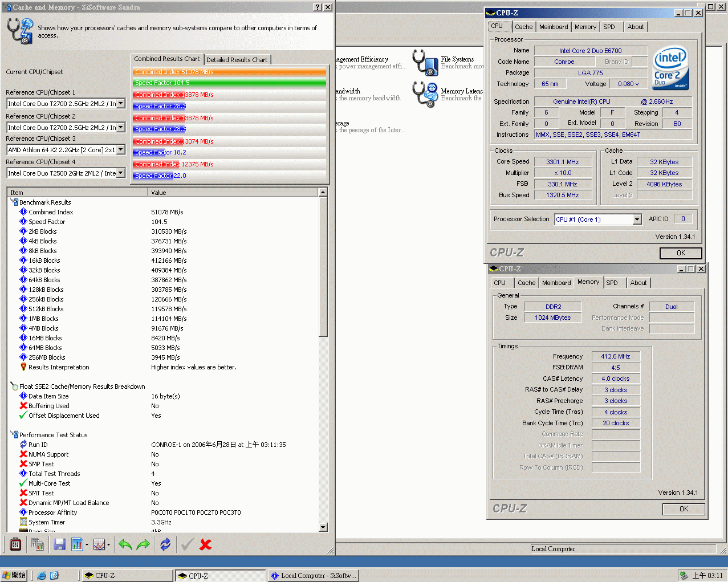Image resolution: width=728 pixels, height=582 pixels.
Task: Open the bar chart type dropdown arrow
Action: (87, 545)
